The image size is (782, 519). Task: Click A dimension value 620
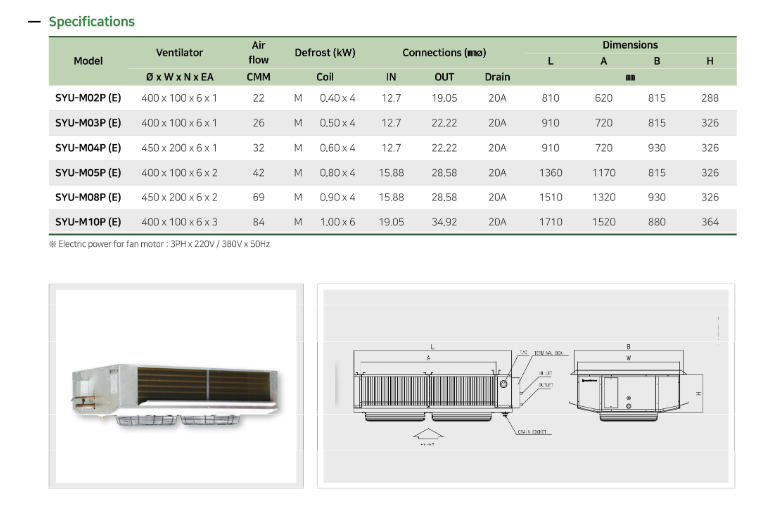tap(603, 98)
